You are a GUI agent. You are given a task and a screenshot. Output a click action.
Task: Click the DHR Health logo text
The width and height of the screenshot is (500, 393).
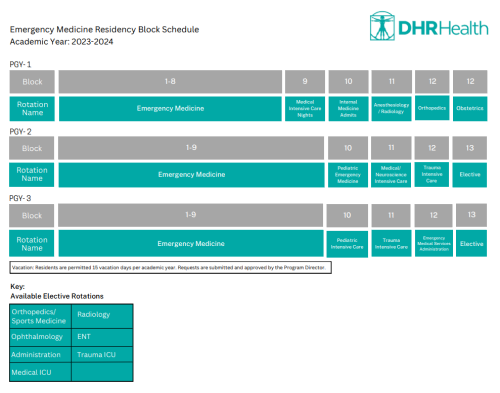443,28
